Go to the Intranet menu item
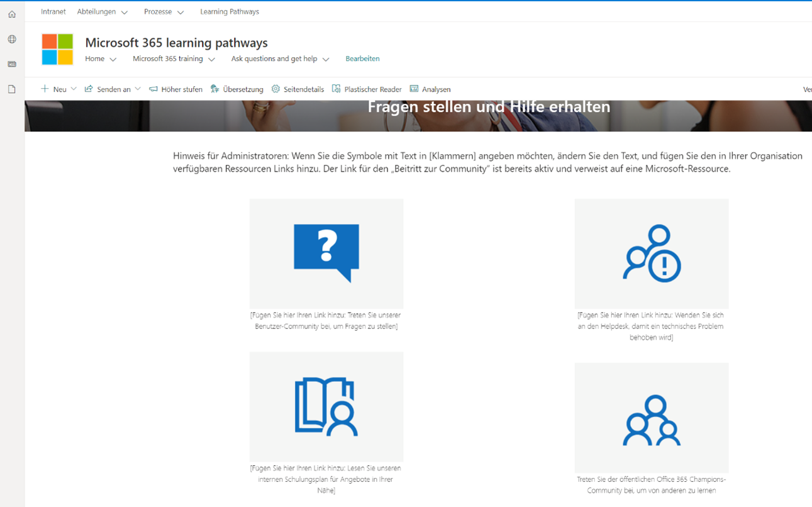 [x=53, y=11]
